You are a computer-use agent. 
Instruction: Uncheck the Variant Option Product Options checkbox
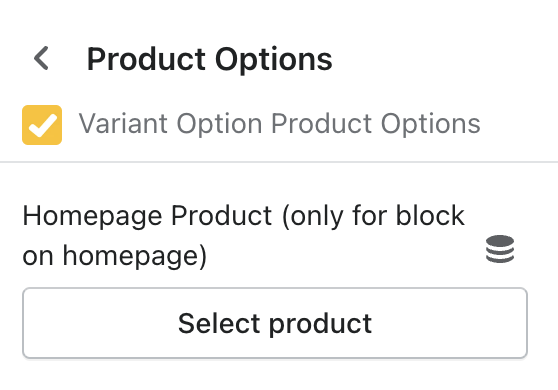click(x=42, y=125)
